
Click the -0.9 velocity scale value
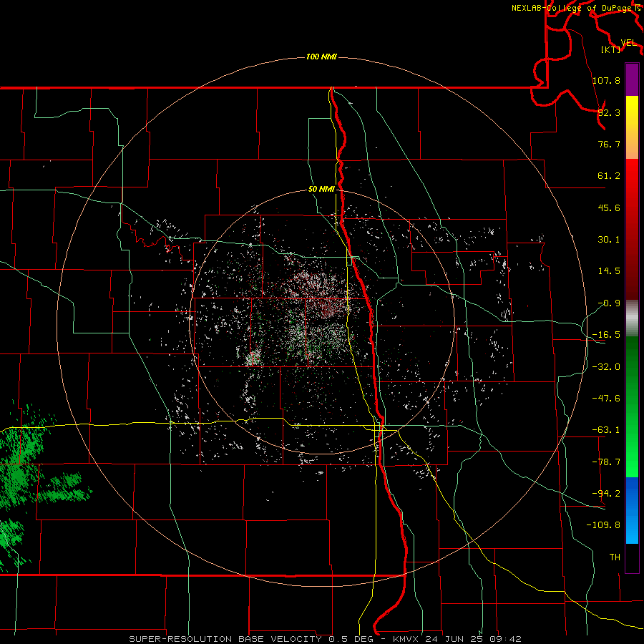[609, 303]
